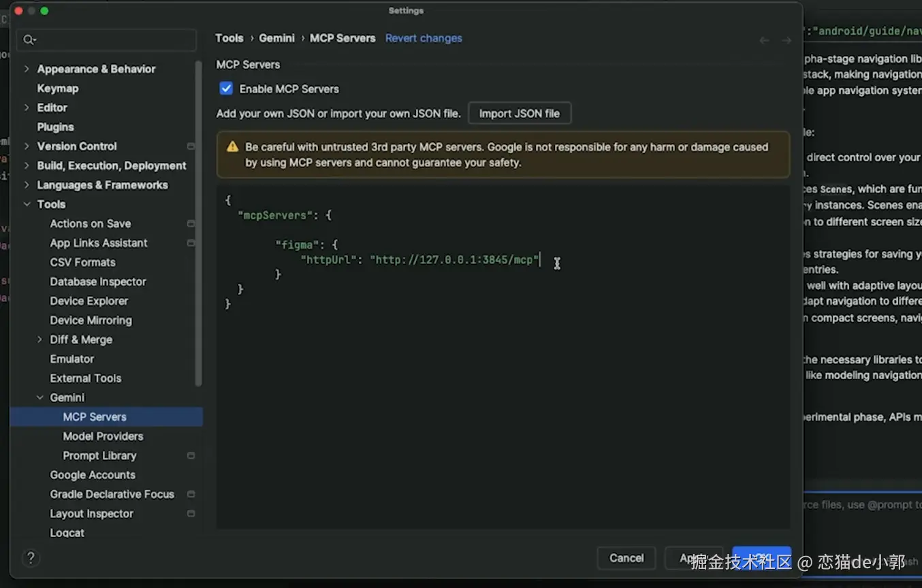
Task: Toggle the Enable MCP Servers checkbox
Action: pyautogui.click(x=226, y=88)
